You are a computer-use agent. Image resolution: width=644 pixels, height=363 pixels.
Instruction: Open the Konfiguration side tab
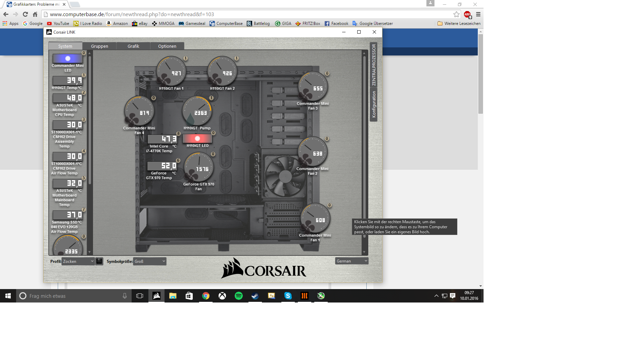point(374,104)
